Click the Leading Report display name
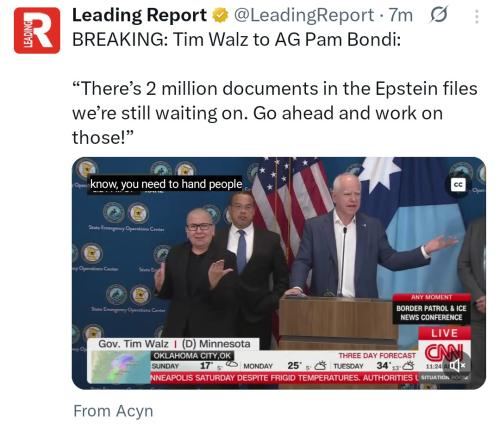The image size is (500, 435). pyautogui.click(x=139, y=15)
